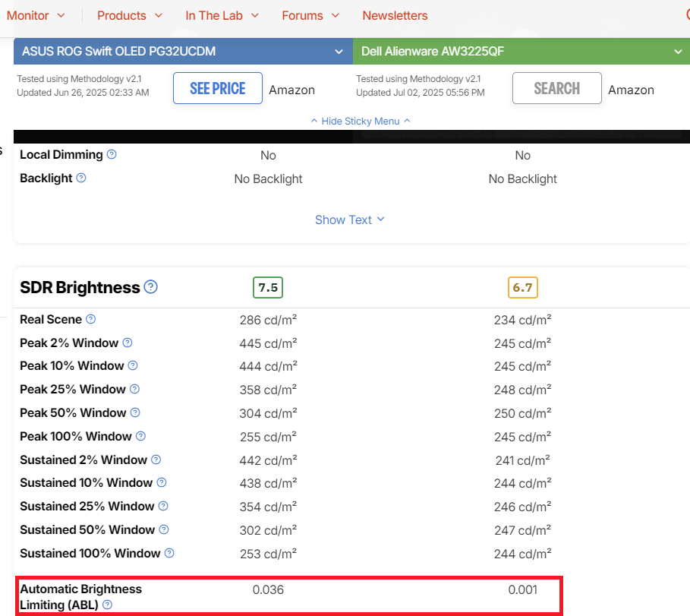Select ASUS ABL value 0.036
Image resolution: width=690 pixels, height=616 pixels.
(x=268, y=589)
